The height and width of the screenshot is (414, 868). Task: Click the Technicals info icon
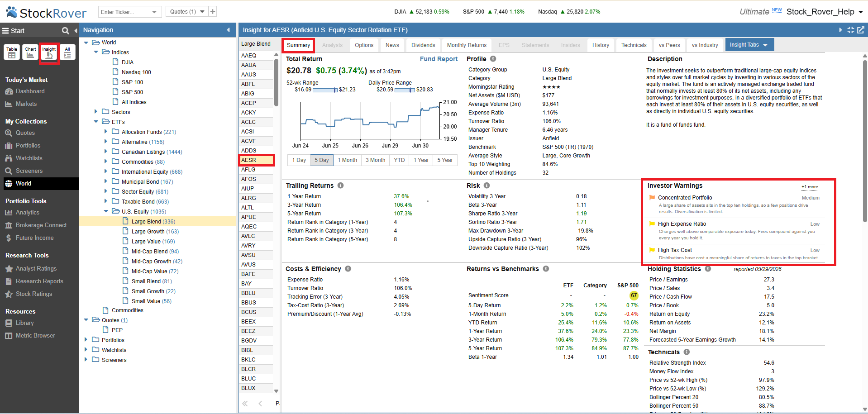pyautogui.click(x=687, y=352)
